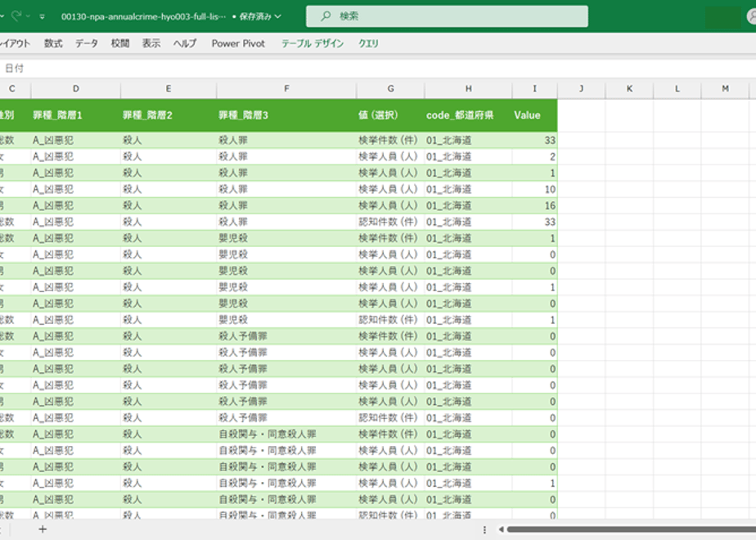Click the Value header cell
Screen dimensions: 756x540
(534, 115)
